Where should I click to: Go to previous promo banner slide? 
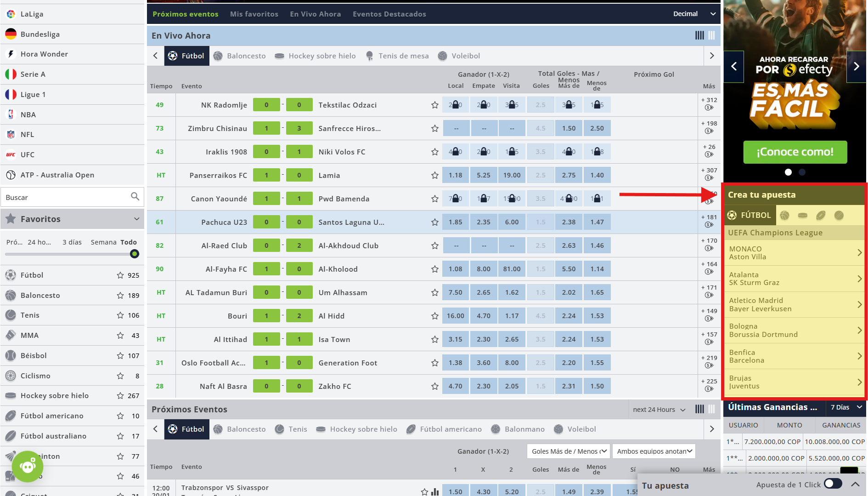point(734,66)
